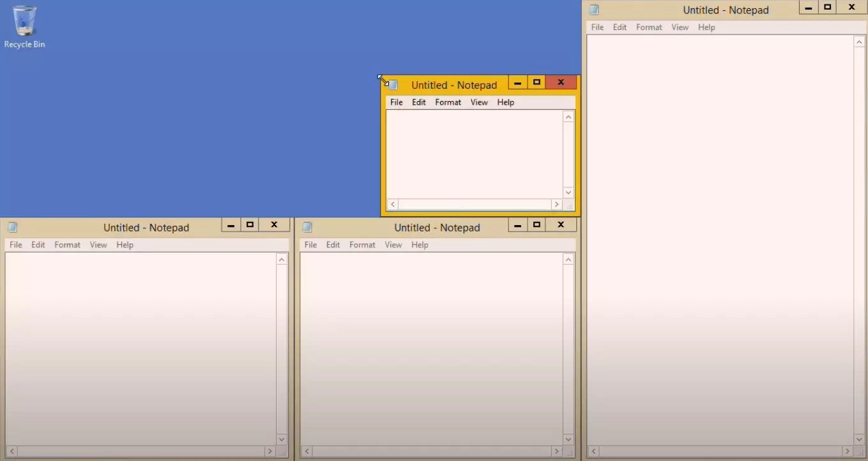
Task: Click scroll-up arrow in the leftmost Notepad window
Action: [x=282, y=260]
